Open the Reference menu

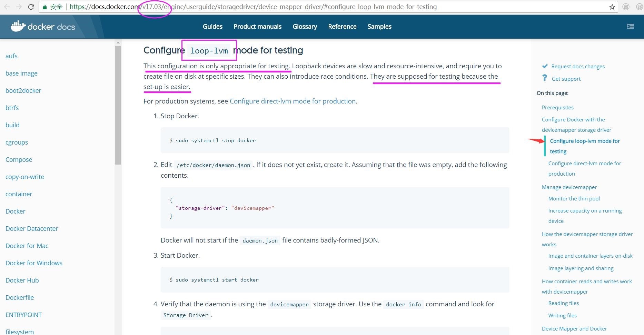pyautogui.click(x=342, y=27)
